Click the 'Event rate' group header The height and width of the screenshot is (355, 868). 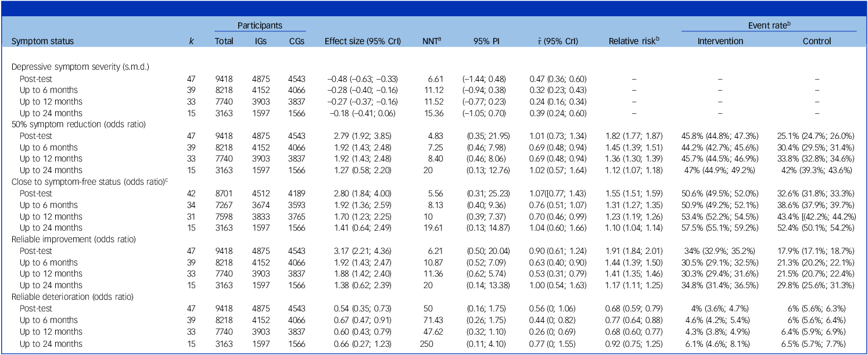[x=769, y=26]
